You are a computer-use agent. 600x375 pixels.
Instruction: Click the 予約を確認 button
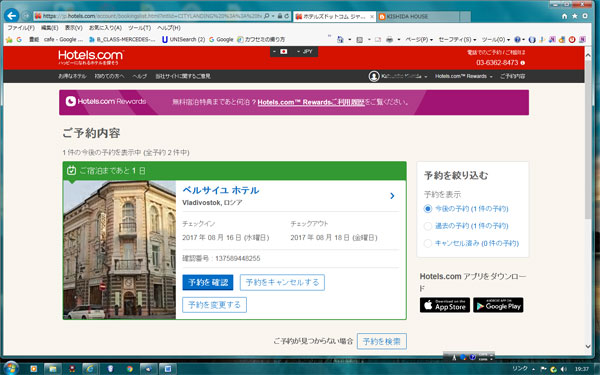[x=208, y=282]
